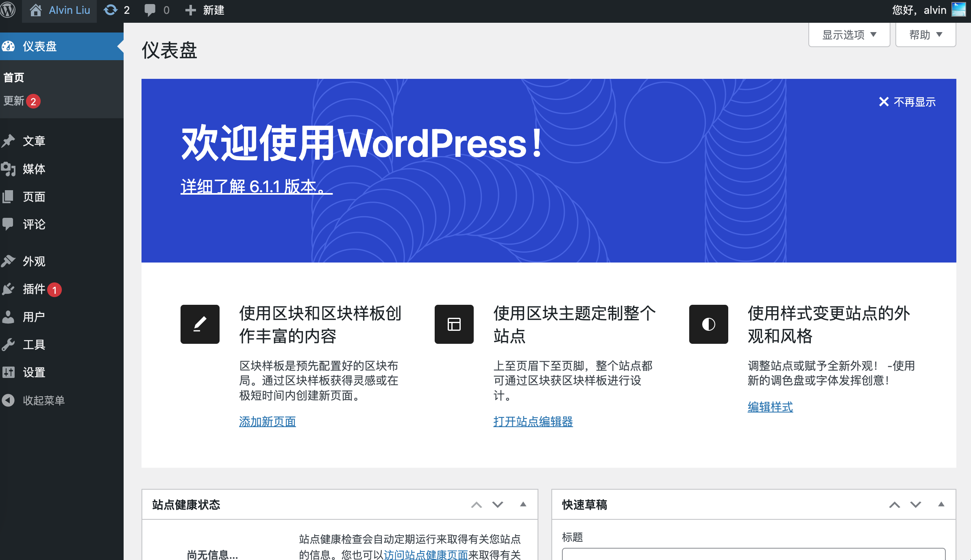Click the 媒体 media icon in the sidebar
Screen dimensions: 971x560
(x=8, y=169)
